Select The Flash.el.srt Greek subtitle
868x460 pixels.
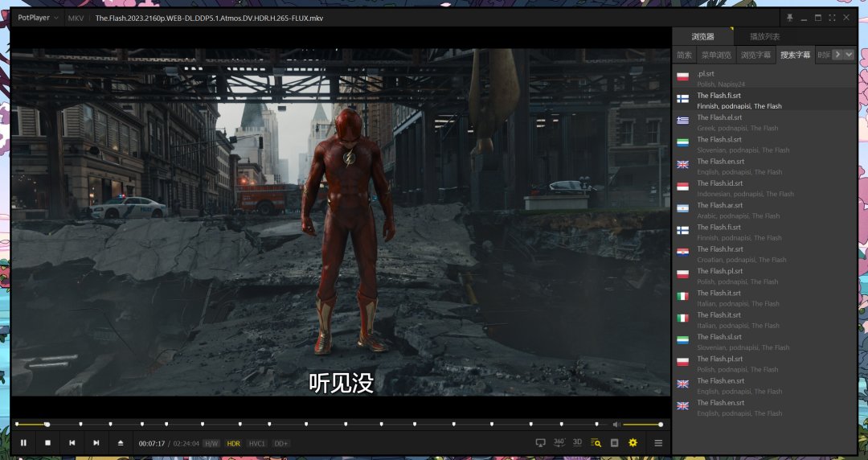tap(764, 122)
